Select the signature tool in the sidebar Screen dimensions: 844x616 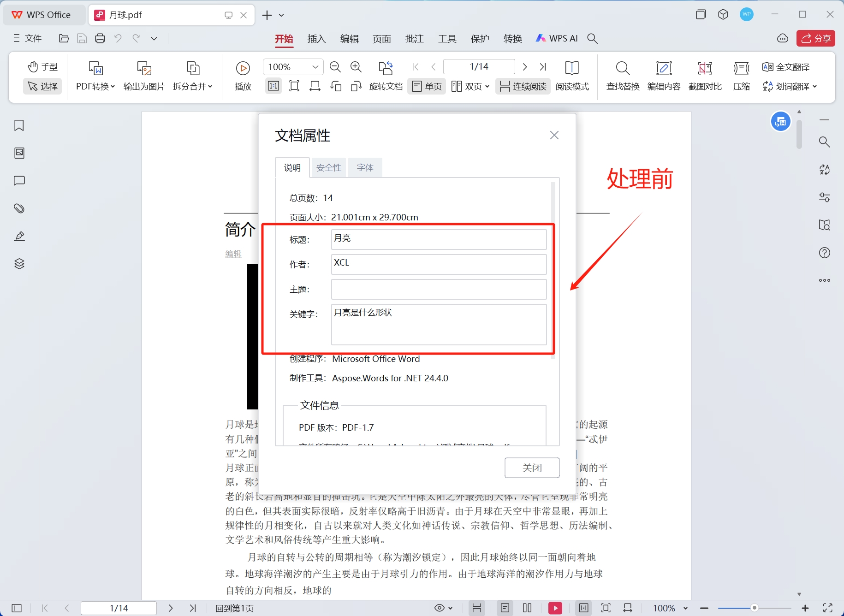[x=19, y=236]
